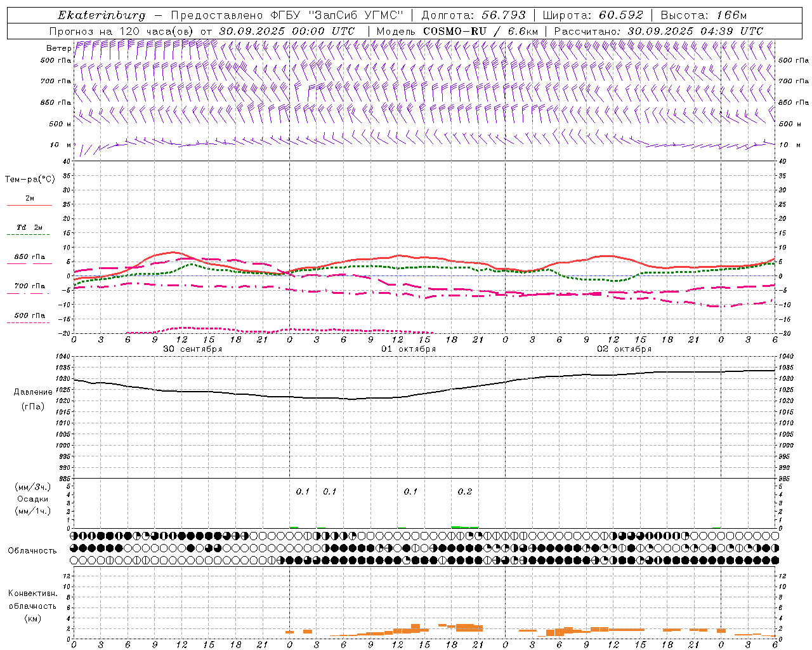Viewport: 812px width, 650px height.
Task: Click the 30 сентября date label
Action: (x=192, y=349)
